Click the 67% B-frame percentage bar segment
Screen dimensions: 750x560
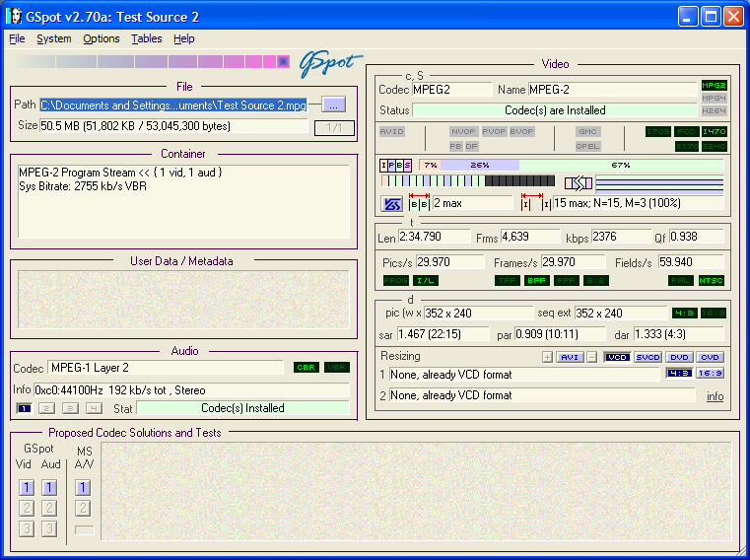pos(621,165)
